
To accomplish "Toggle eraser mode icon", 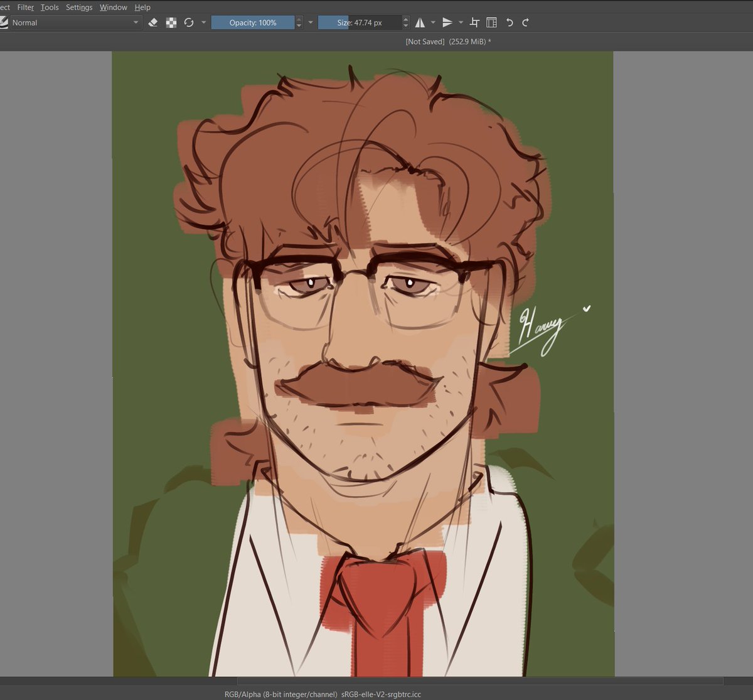I will (153, 23).
